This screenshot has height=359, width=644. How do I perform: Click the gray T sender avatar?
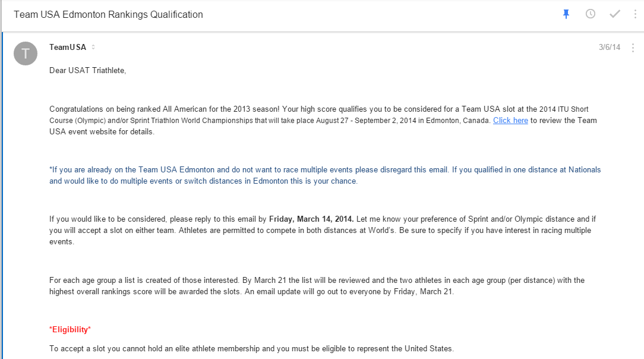(x=26, y=53)
